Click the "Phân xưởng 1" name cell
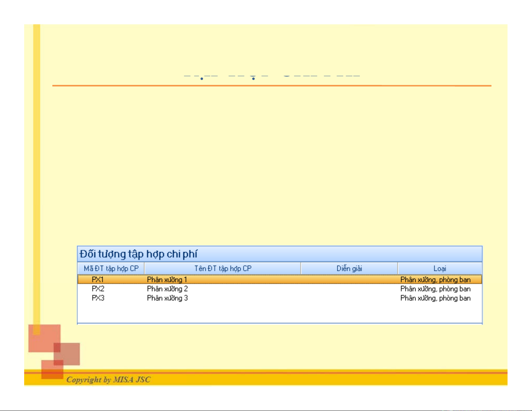This screenshot has width=532, height=411. pyautogui.click(x=167, y=279)
